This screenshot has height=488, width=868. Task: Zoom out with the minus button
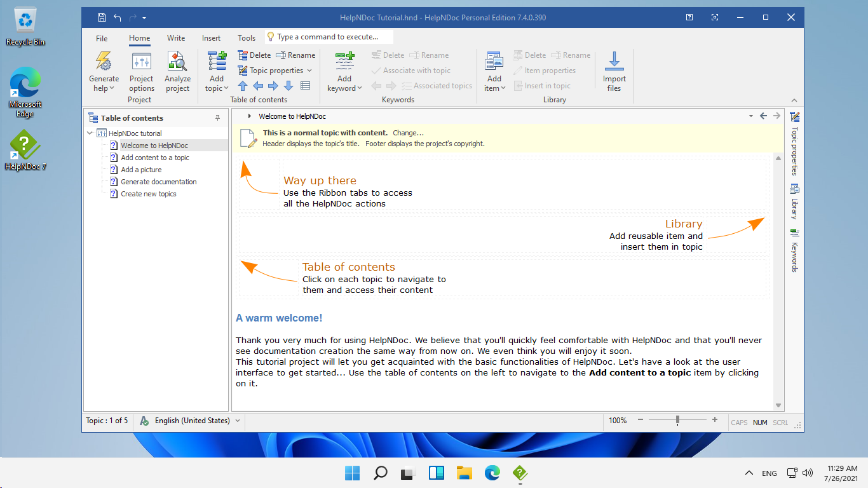pos(641,420)
